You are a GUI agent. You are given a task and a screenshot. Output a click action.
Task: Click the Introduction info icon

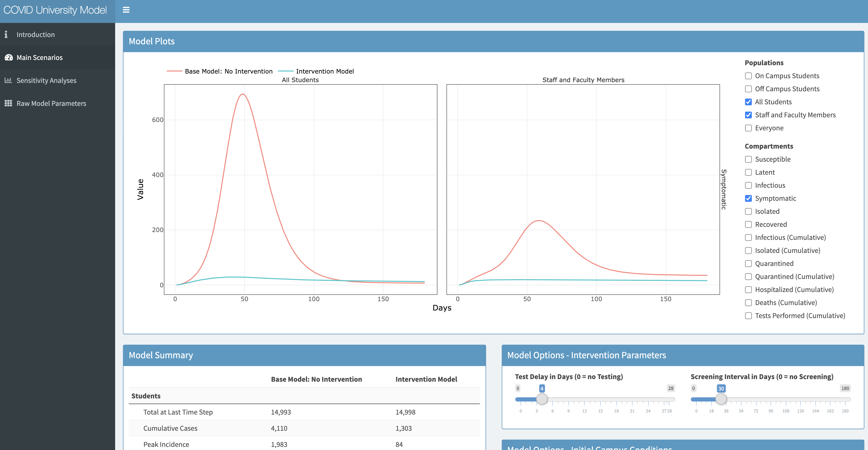click(6, 34)
